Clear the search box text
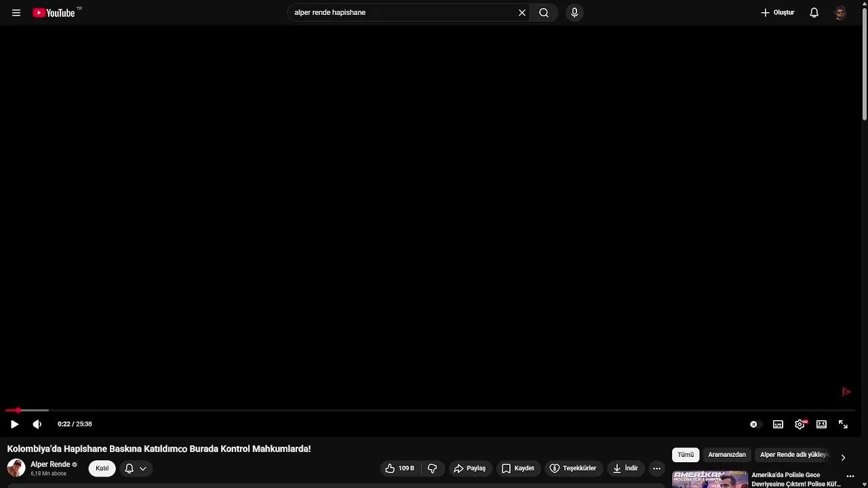The height and width of the screenshot is (488, 868). click(x=522, y=13)
